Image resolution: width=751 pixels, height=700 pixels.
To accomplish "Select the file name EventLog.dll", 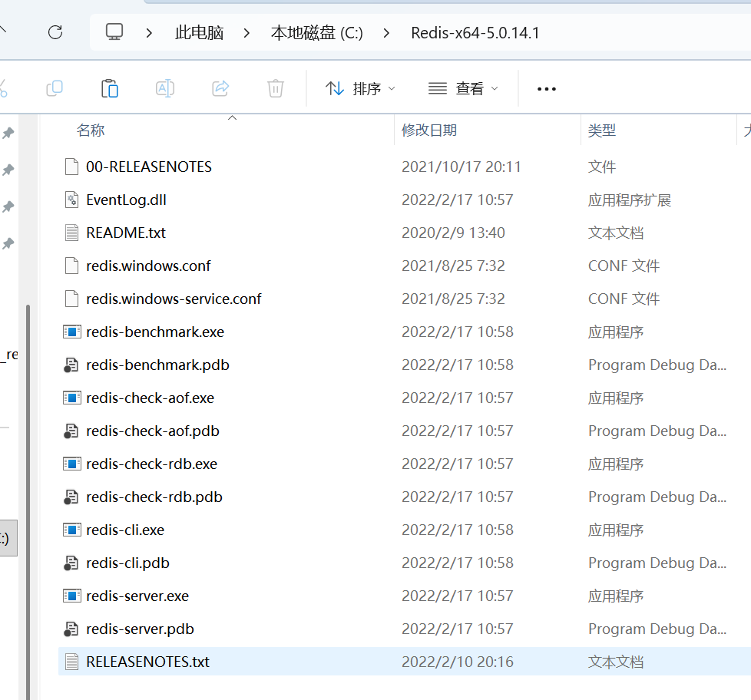I will [127, 200].
